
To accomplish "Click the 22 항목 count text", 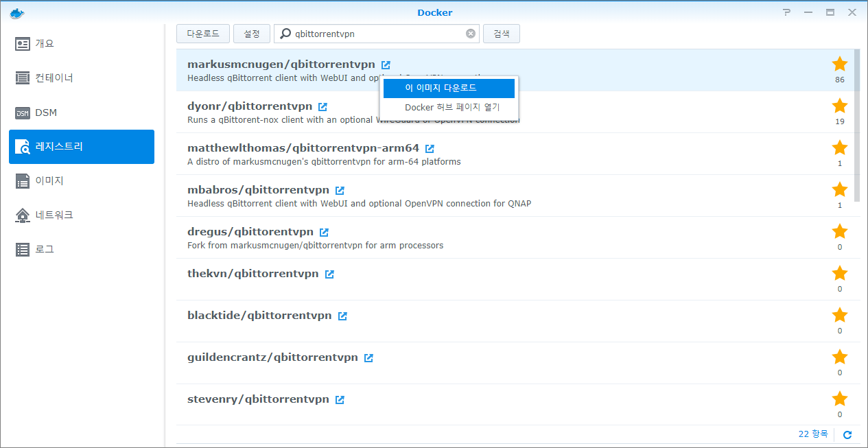I will (813, 434).
